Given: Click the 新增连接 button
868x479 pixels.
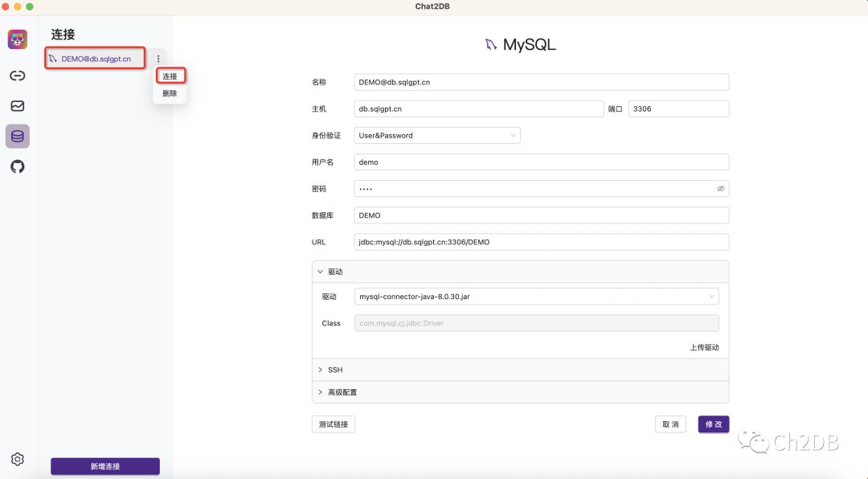Looking at the screenshot, I should tap(105, 466).
